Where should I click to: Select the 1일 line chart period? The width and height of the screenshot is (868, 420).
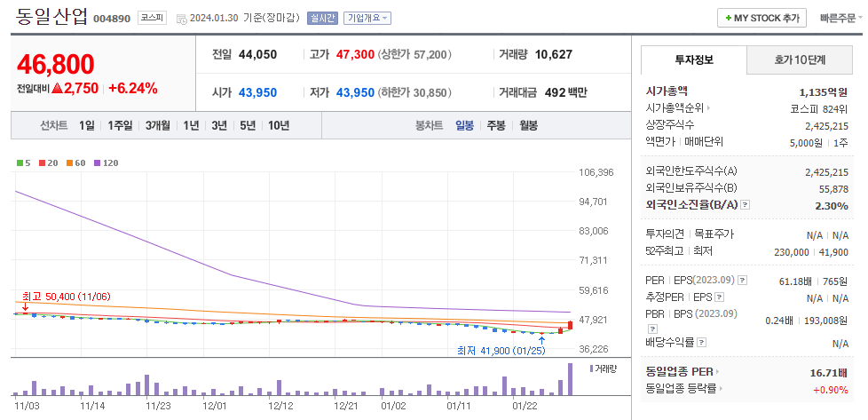pyautogui.click(x=86, y=125)
